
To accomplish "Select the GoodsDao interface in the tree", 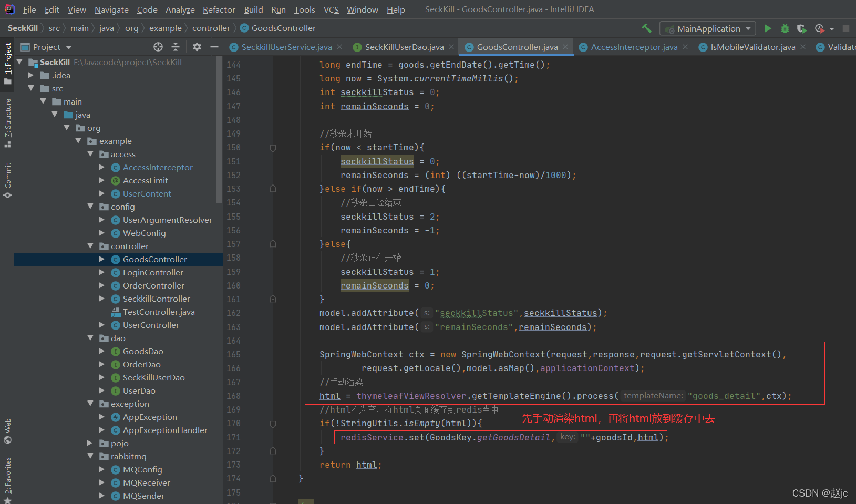I will 143,351.
